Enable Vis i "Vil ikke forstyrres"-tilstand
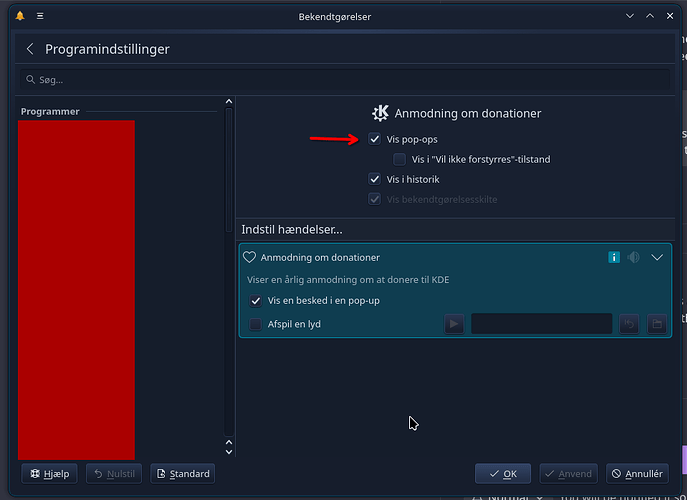This screenshot has height=500, width=687. coord(400,159)
